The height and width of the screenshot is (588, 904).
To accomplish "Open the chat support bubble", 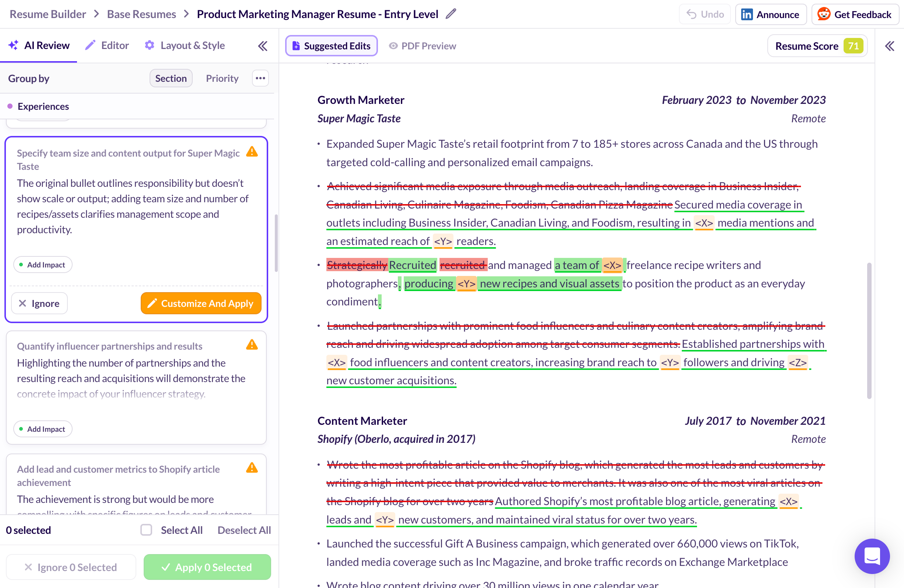I will (x=872, y=556).
